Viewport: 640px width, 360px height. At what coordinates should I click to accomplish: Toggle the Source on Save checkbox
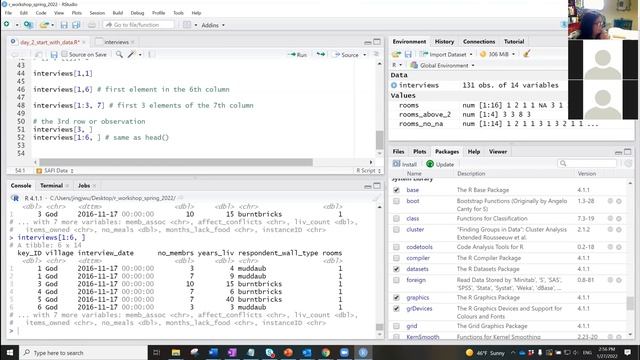[x=64, y=54]
